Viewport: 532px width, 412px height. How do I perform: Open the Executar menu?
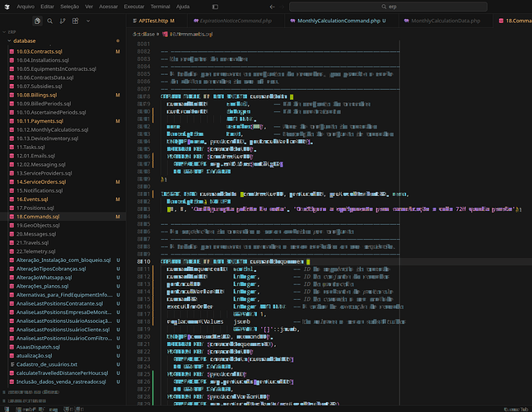click(134, 7)
